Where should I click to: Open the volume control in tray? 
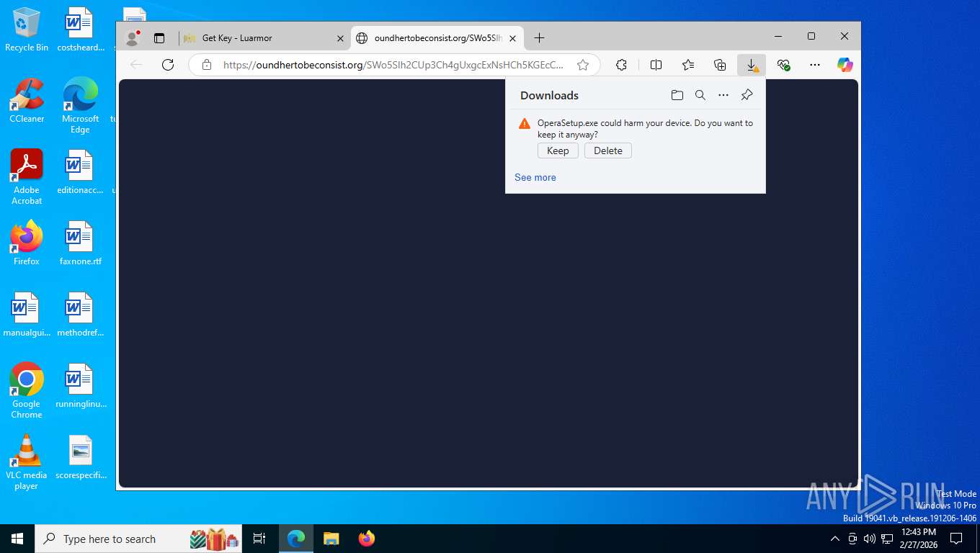[869, 539]
